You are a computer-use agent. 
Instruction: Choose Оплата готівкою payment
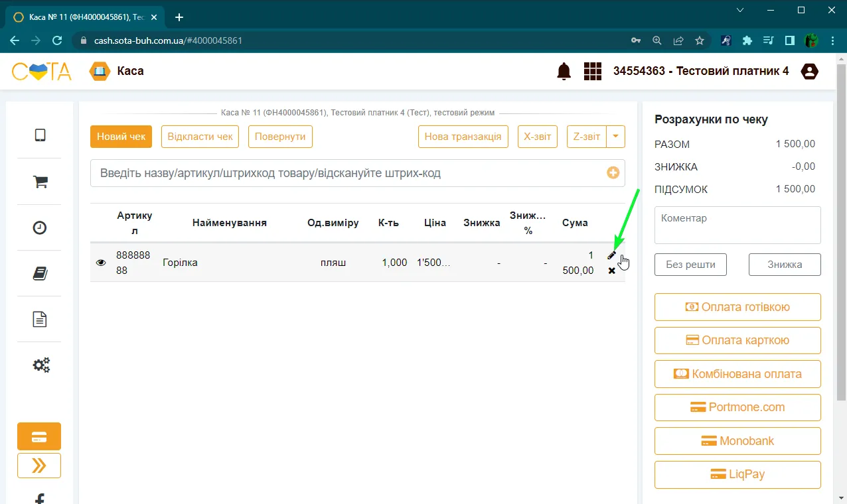[737, 307]
